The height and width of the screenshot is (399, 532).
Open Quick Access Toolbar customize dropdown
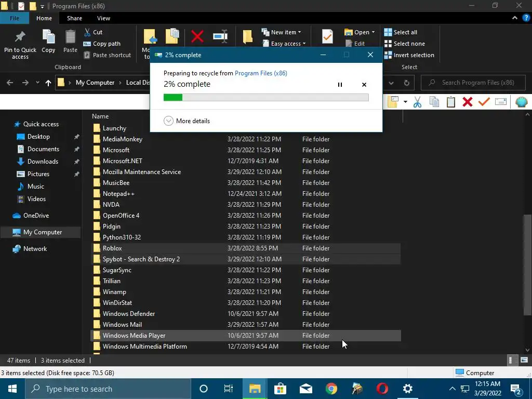42,6
